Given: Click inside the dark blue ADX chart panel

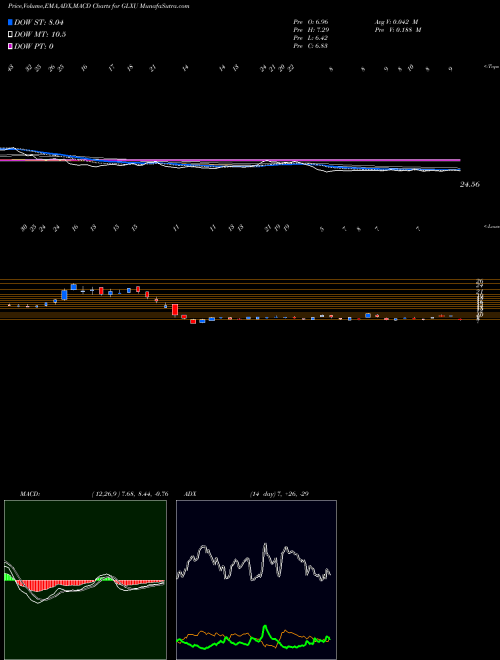Looking at the screenshot, I should click(256, 580).
